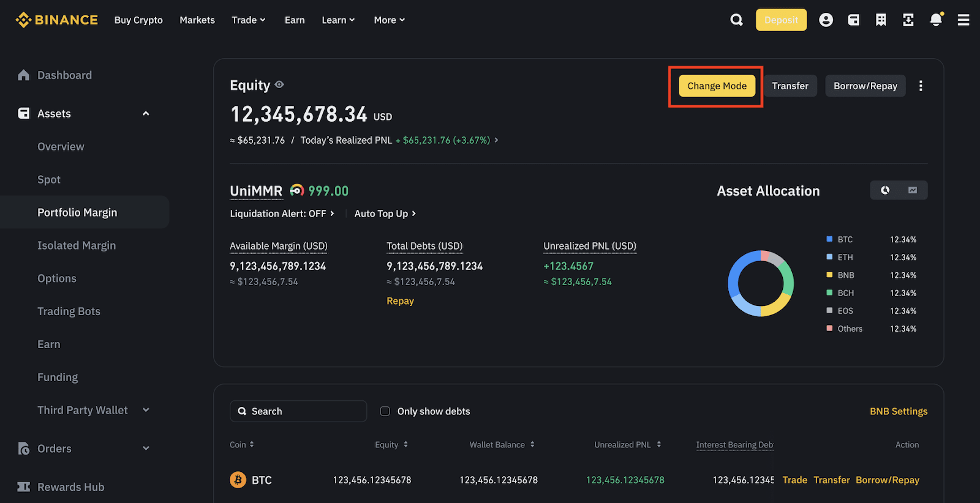
Task: Expand Third Party Wallet in sidebar
Action: tap(146, 410)
